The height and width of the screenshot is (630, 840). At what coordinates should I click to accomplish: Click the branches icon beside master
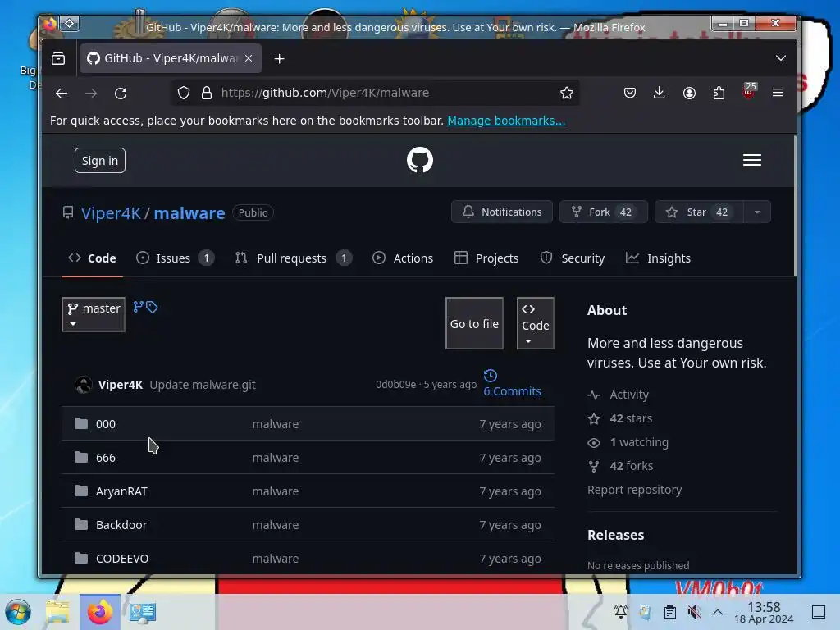[138, 307]
